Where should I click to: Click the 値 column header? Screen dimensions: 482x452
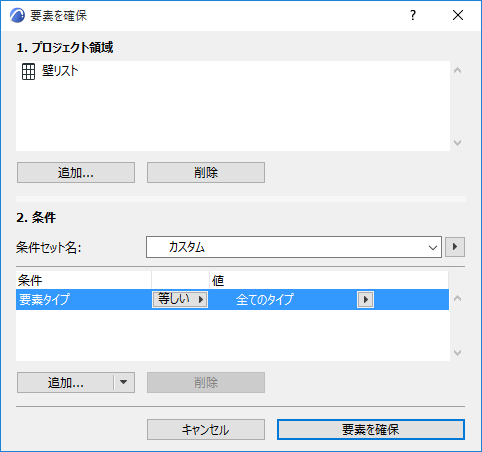click(x=329, y=280)
